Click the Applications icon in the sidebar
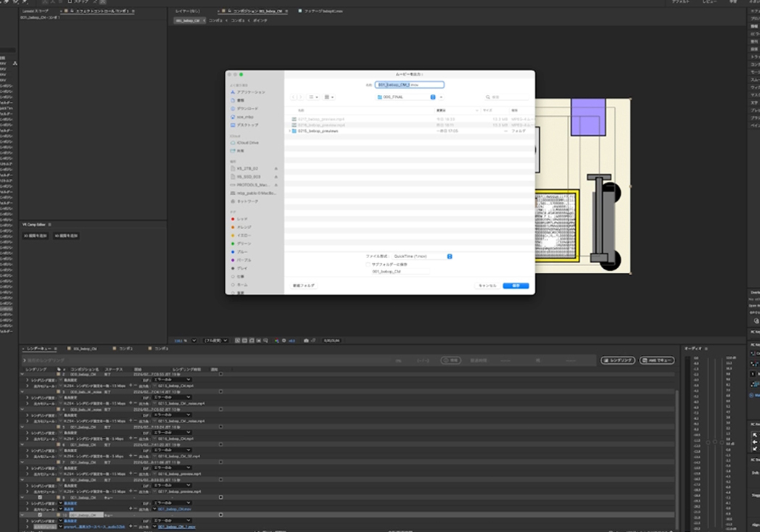The image size is (760, 532). click(x=233, y=93)
